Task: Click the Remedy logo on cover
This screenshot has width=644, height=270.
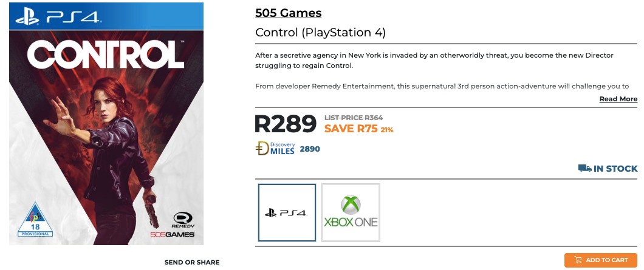Action: [183, 220]
